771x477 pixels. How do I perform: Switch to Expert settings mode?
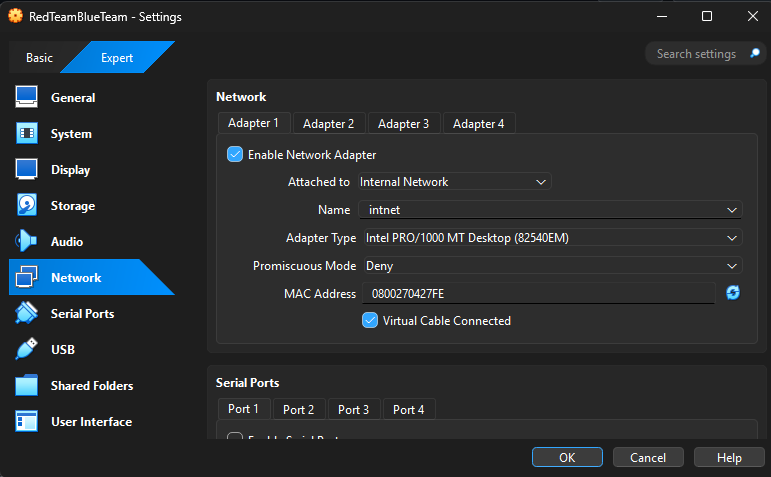click(117, 58)
